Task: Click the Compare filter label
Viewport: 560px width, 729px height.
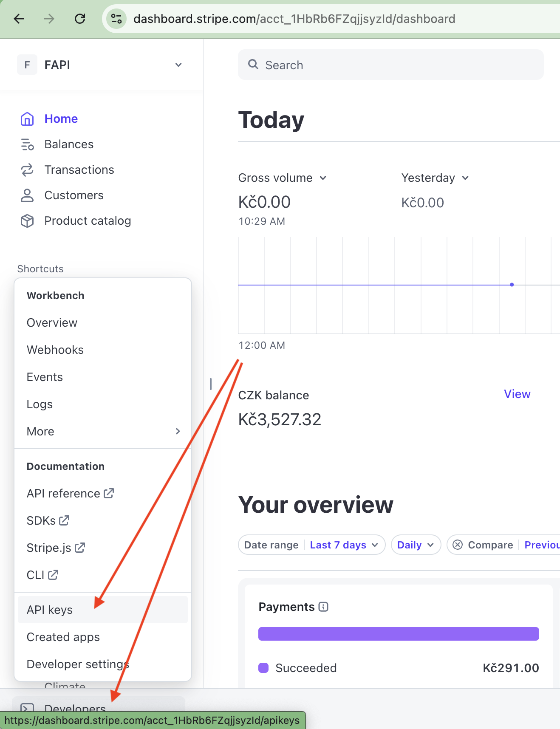Action: pos(490,545)
